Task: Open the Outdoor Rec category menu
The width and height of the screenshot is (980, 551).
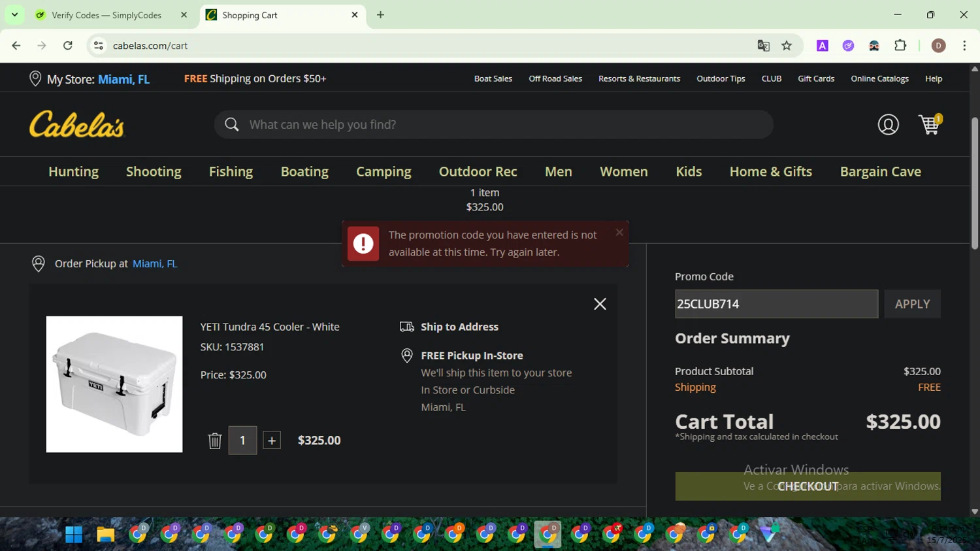Action: (x=478, y=171)
